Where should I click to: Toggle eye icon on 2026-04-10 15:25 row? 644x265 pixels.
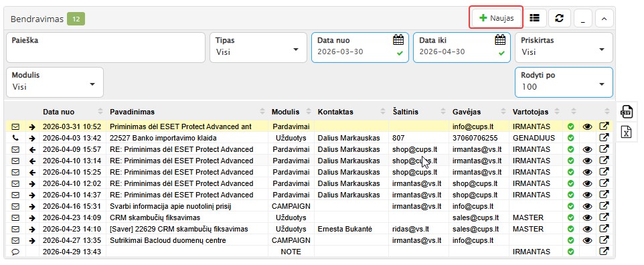tap(587, 172)
